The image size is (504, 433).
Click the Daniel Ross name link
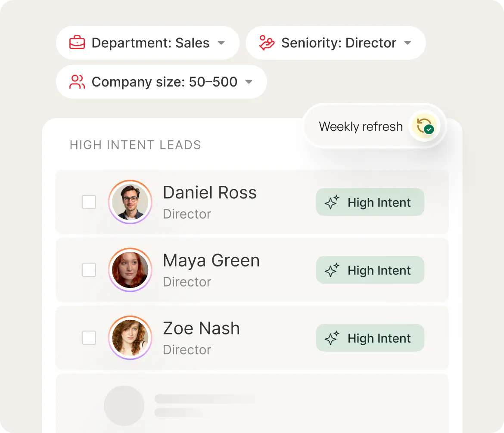209,192
